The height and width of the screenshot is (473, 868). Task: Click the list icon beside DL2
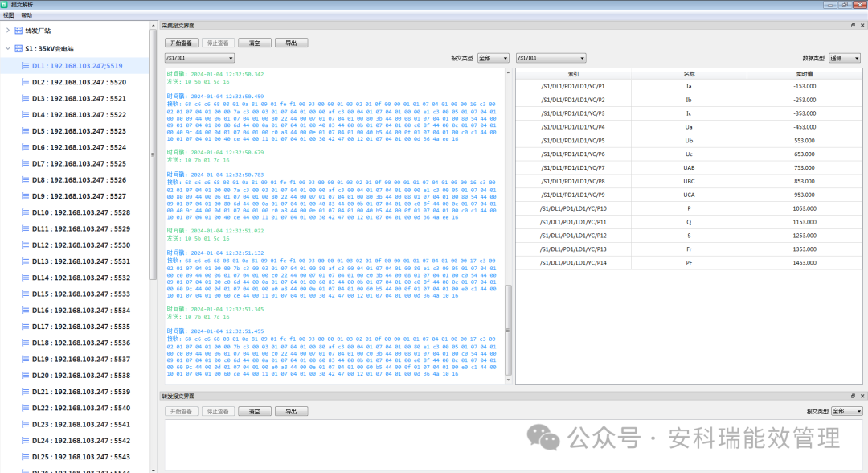tap(25, 82)
